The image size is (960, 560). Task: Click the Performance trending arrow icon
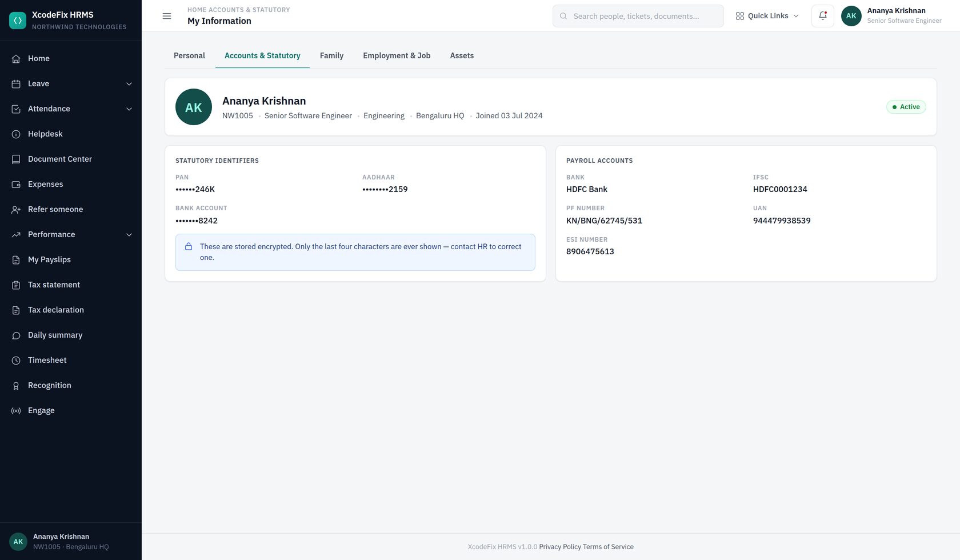(x=16, y=235)
